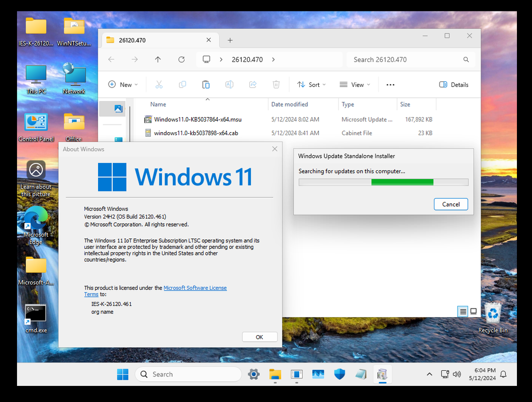The width and height of the screenshot is (532, 402).
Task: Sort by the Date modified column header
Action: click(x=303, y=105)
